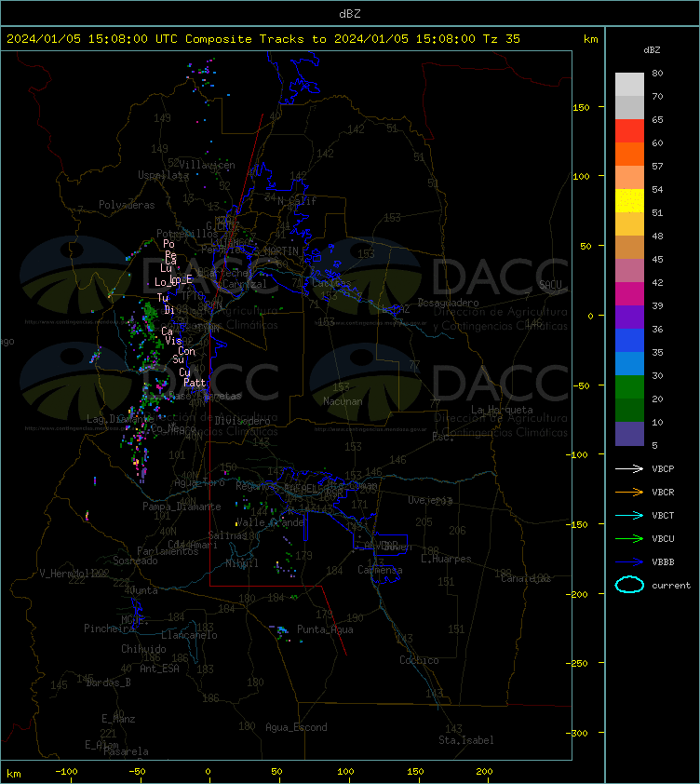The height and width of the screenshot is (784, 700).
Task: Click the green VBCU arrow in legend
Action: coord(629,538)
